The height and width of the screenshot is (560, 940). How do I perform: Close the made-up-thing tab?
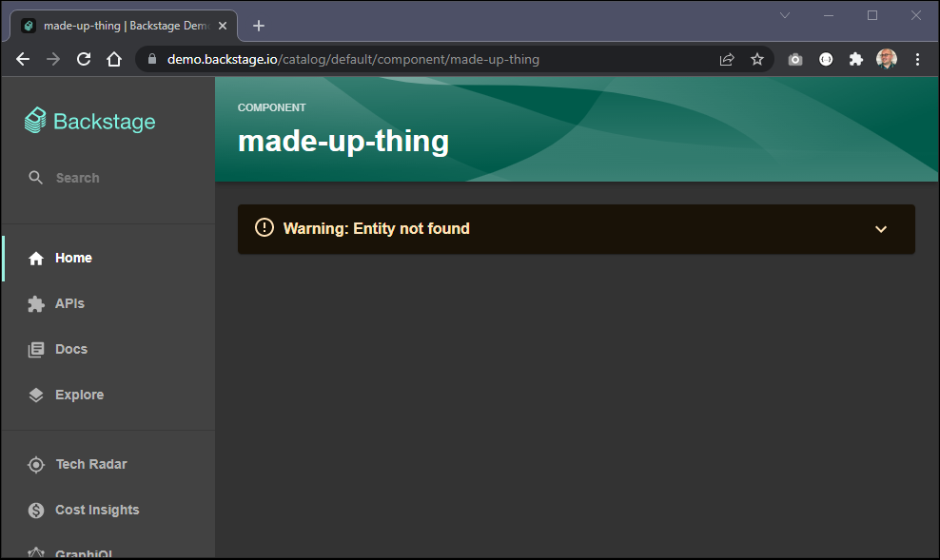[223, 26]
